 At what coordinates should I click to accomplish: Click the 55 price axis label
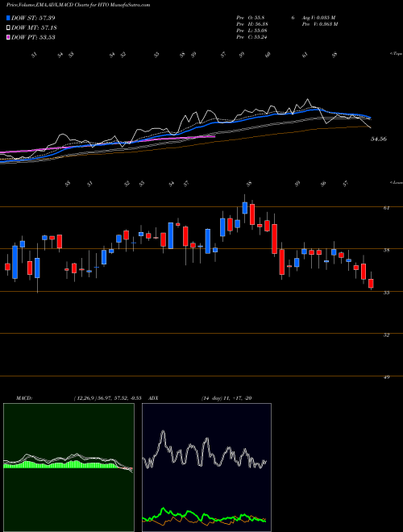tap(387, 293)
